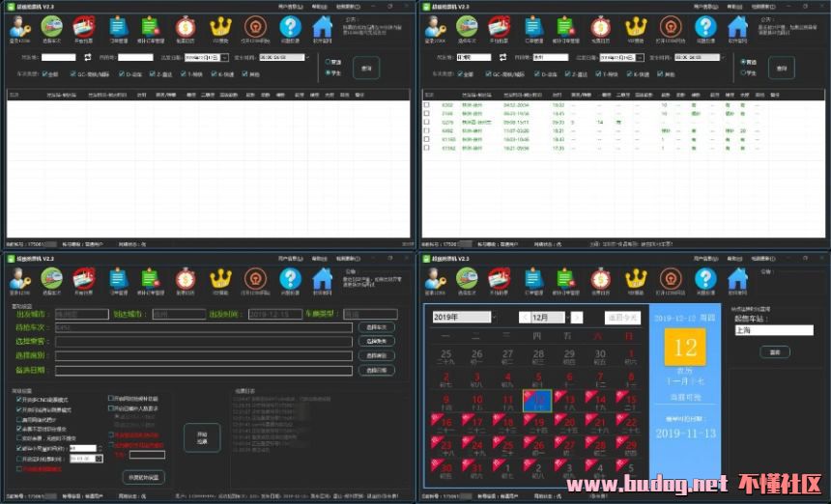Open 用户信息 menu in empty-results window

(x=291, y=7)
